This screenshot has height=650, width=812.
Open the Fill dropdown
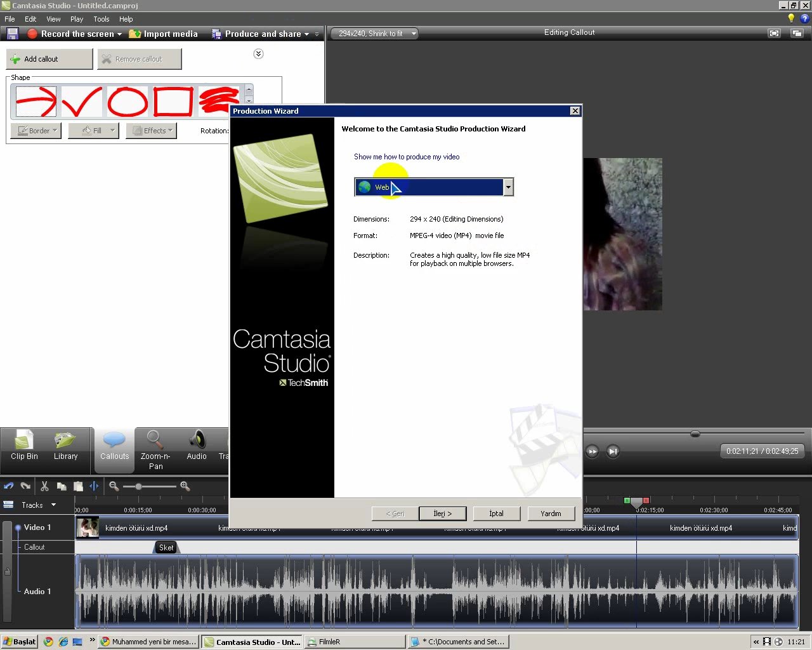[93, 131]
